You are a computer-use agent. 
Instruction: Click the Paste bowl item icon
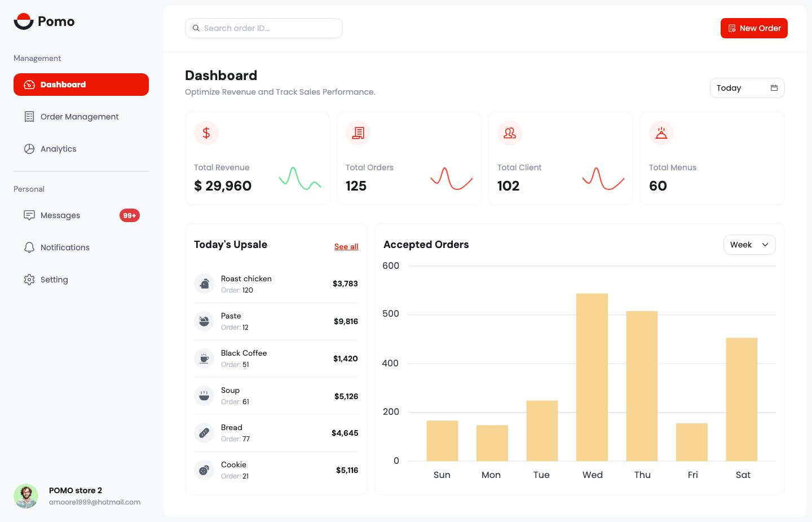pos(204,321)
